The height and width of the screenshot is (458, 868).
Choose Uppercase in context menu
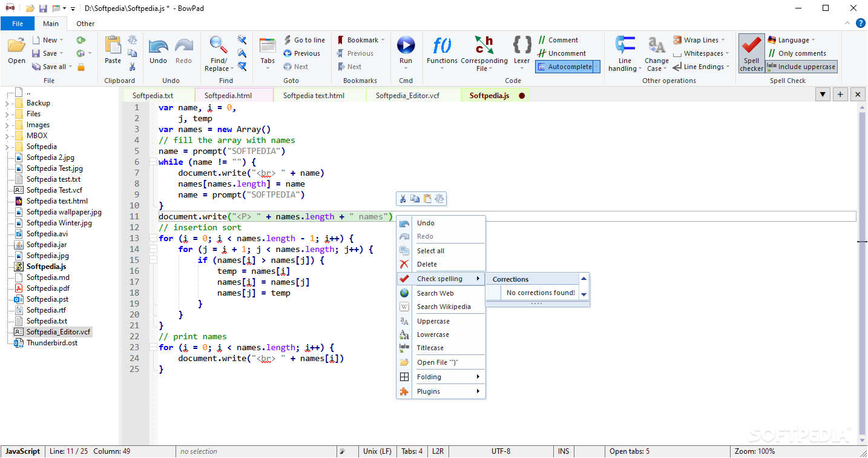[441, 321]
